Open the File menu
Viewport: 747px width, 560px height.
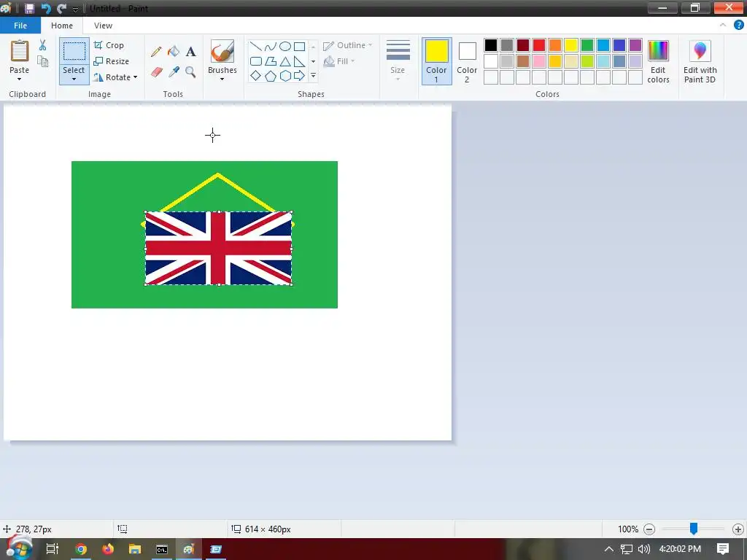click(x=20, y=26)
